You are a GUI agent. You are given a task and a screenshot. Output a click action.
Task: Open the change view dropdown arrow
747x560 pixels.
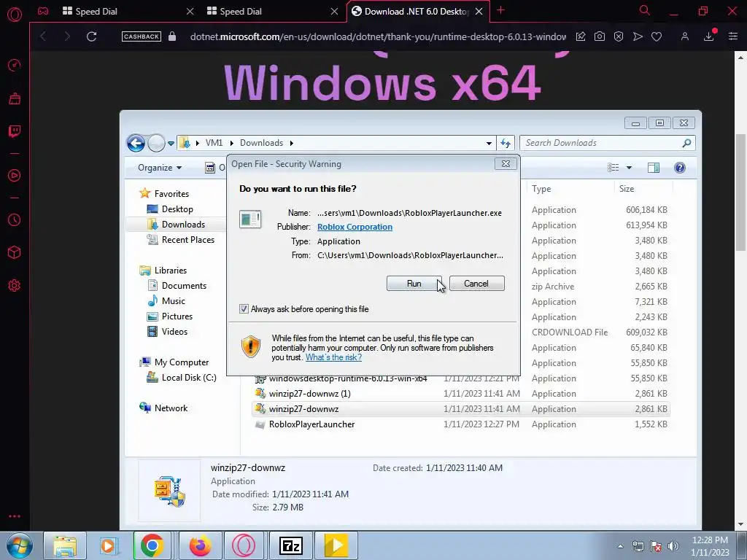pyautogui.click(x=629, y=168)
